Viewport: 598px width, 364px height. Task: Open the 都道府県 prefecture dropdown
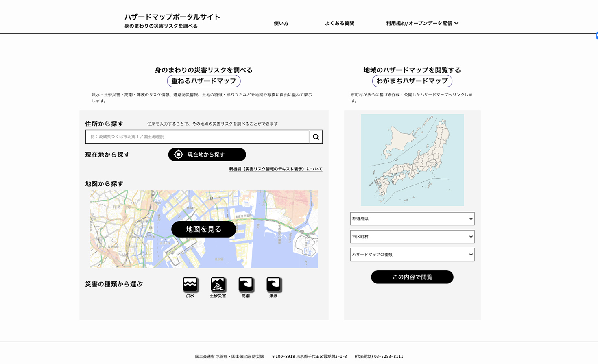point(412,219)
